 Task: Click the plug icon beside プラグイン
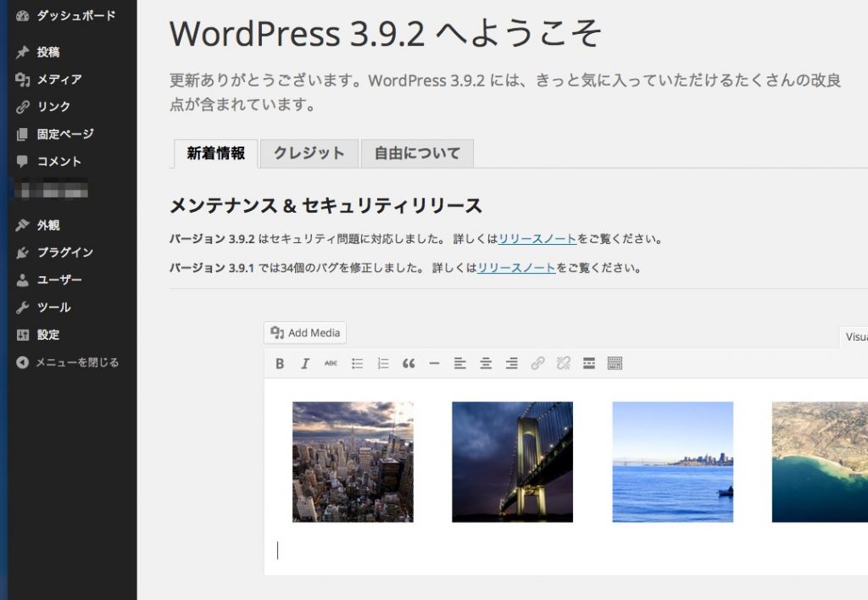click(x=22, y=253)
